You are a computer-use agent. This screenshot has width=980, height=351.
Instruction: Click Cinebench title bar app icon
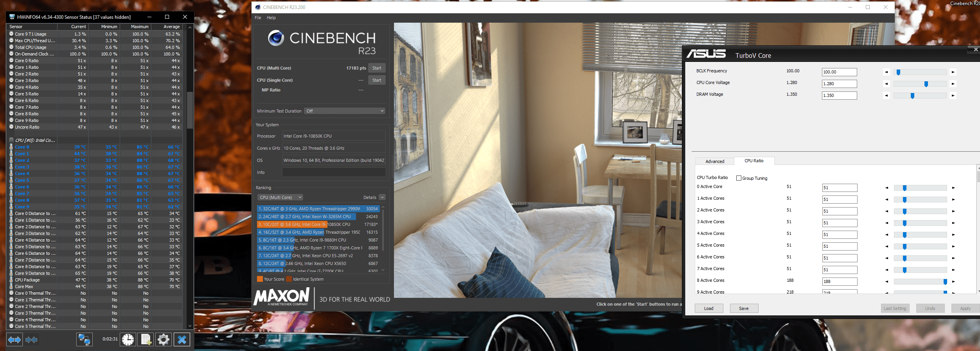(x=258, y=7)
